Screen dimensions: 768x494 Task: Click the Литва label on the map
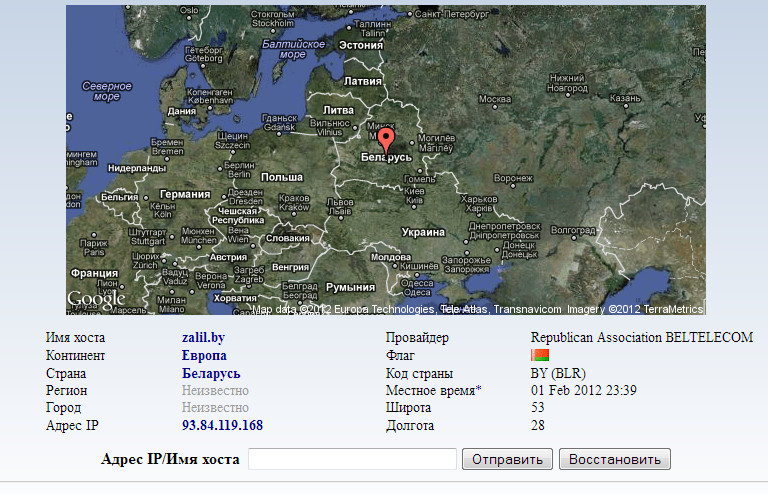[x=338, y=110]
